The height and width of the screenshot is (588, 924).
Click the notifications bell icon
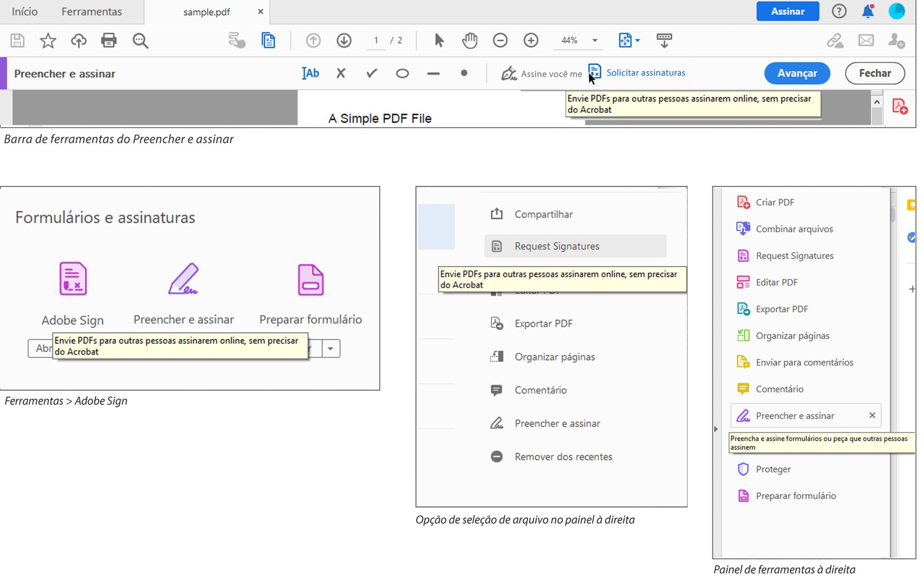click(868, 11)
